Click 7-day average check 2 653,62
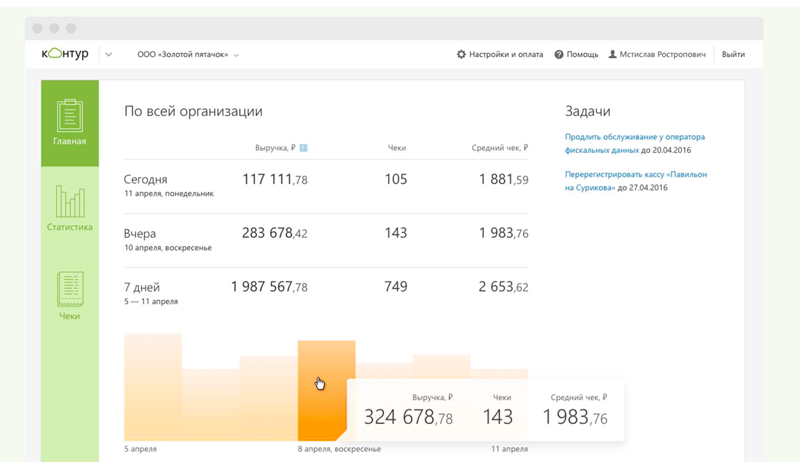 point(504,287)
